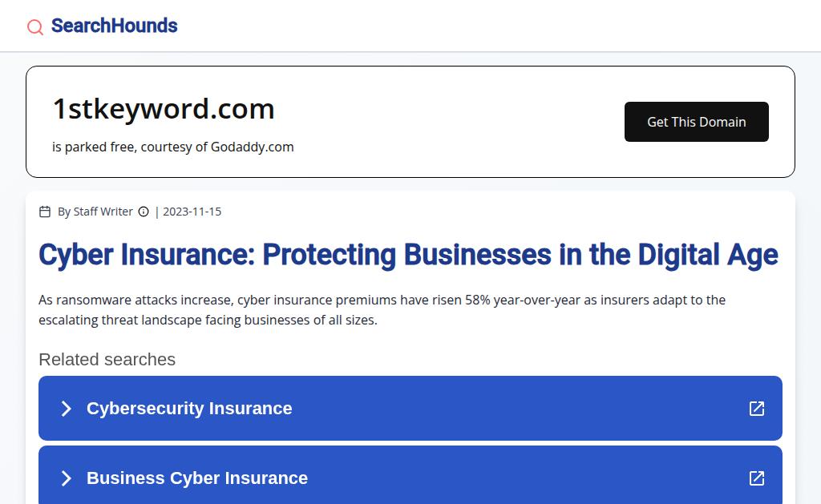Open the Cyber Insurance article headline
821x504 pixels.
click(x=408, y=255)
